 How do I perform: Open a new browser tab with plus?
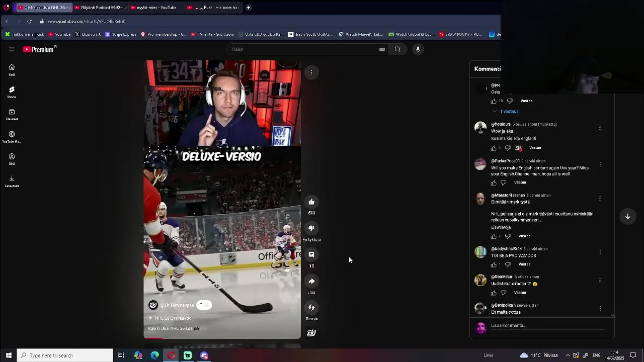[x=249, y=8]
